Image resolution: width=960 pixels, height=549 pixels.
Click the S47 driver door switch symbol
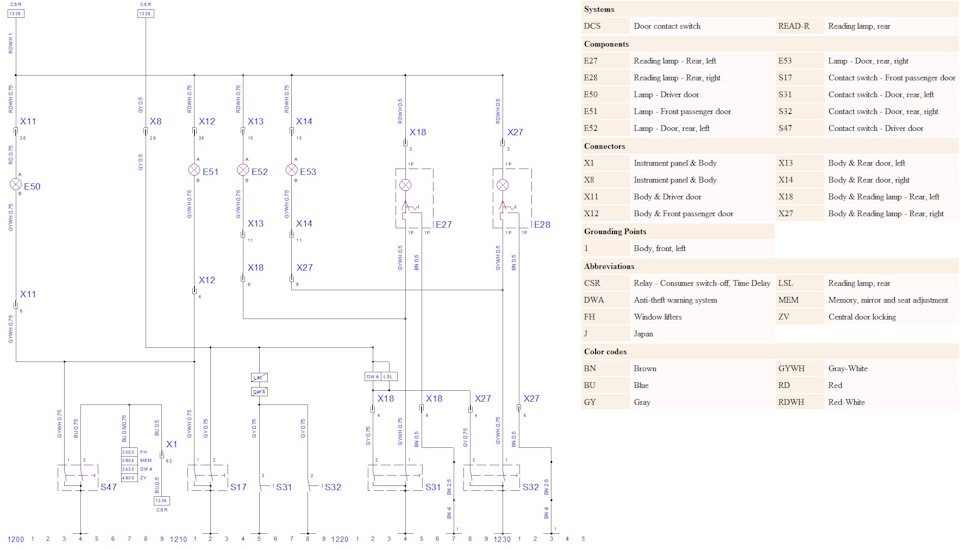(x=78, y=477)
